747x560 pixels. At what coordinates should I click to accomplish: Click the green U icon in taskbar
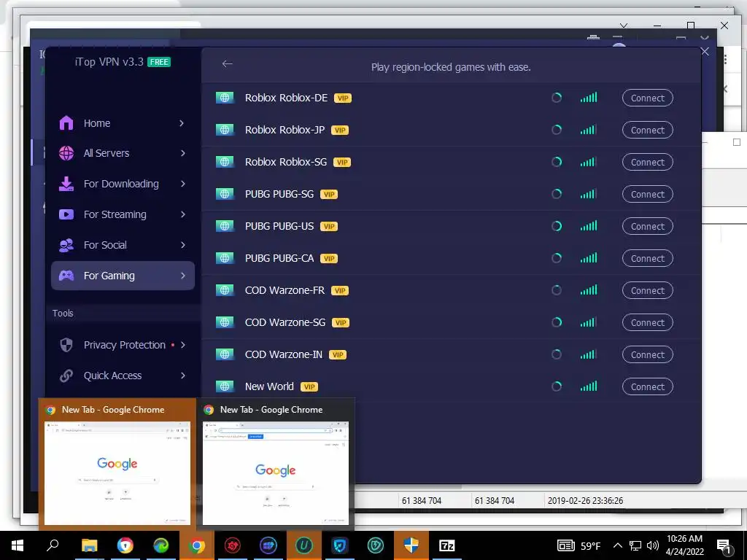tap(304, 545)
